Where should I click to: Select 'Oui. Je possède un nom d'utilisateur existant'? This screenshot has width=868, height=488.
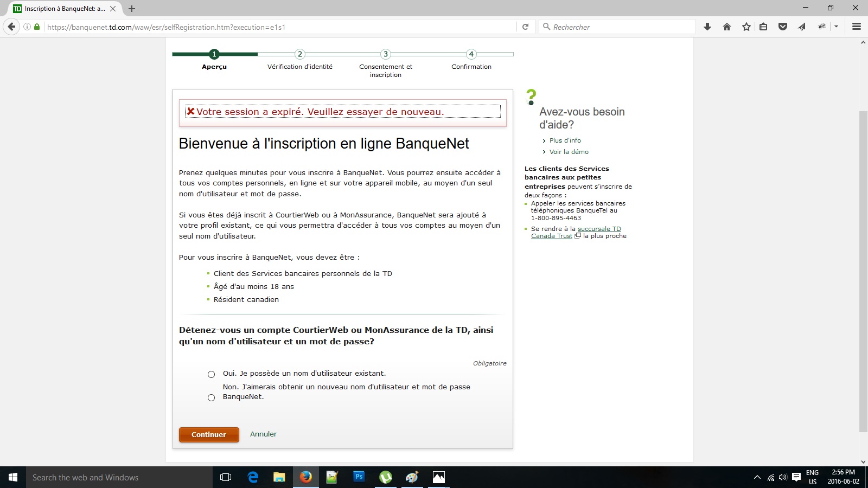pyautogui.click(x=212, y=374)
